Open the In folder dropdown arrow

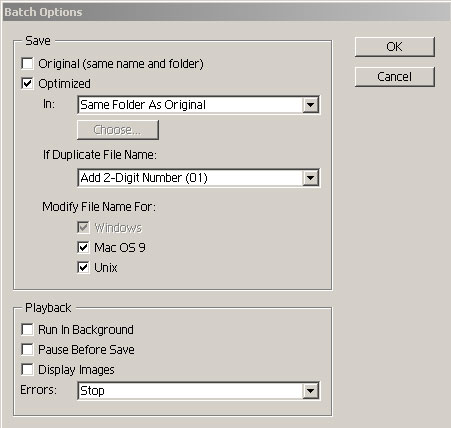(310, 105)
